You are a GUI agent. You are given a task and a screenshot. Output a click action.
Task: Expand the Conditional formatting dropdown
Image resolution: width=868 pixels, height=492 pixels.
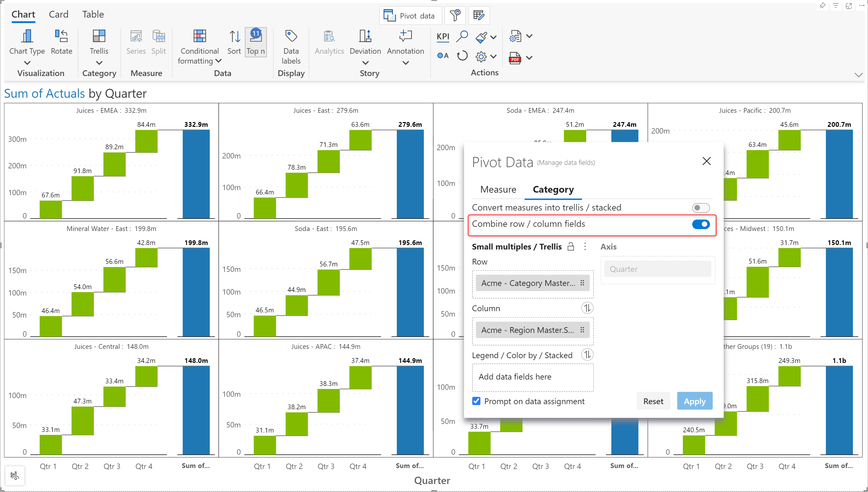(x=218, y=61)
